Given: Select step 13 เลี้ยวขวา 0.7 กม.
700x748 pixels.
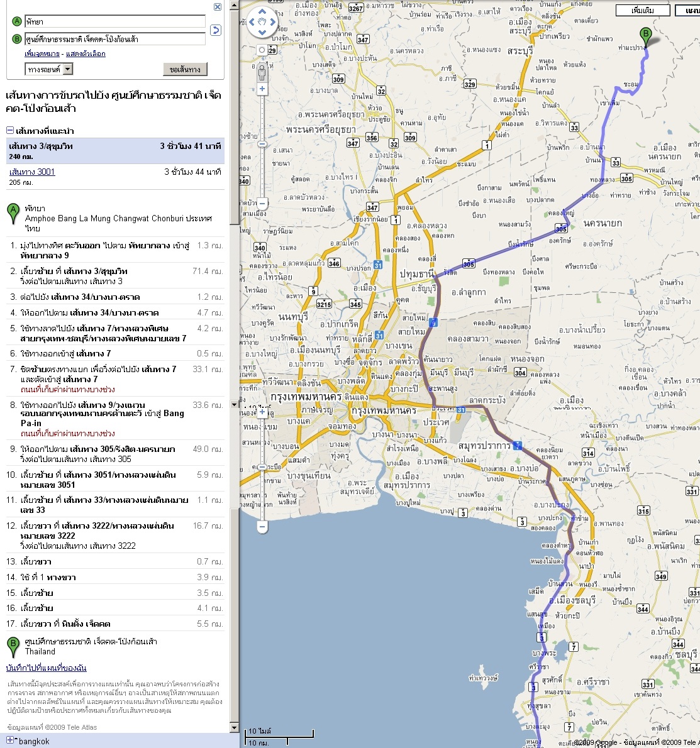Looking at the screenshot, I should [x=115, y=561].
